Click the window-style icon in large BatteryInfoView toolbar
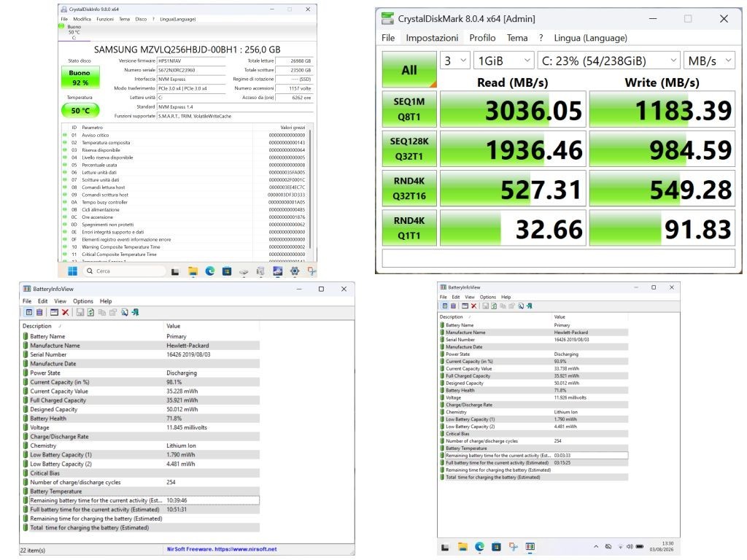This screenshot has width=747, height=560. (x=54, y=312)
